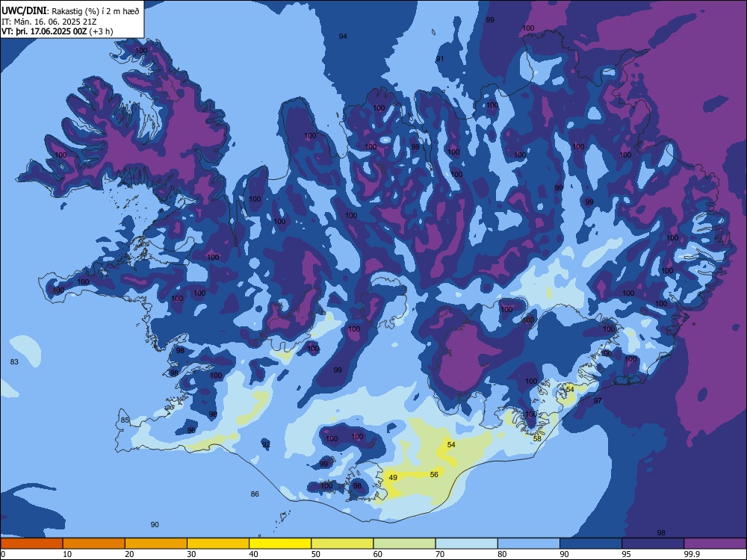Click the 91 humidity value on map
Viewport: 747px width, 560px height.
click(440, 58)
